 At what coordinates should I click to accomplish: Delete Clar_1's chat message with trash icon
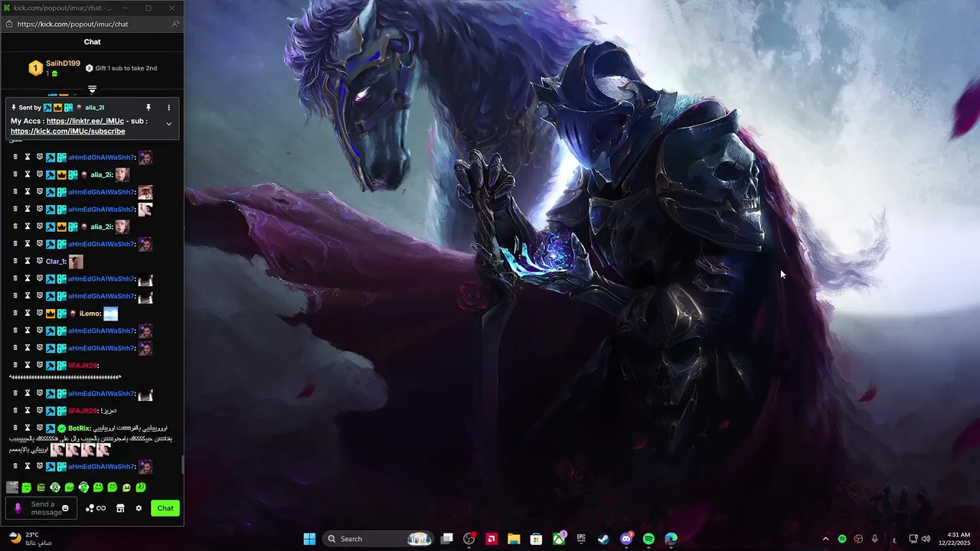[15, 261]
